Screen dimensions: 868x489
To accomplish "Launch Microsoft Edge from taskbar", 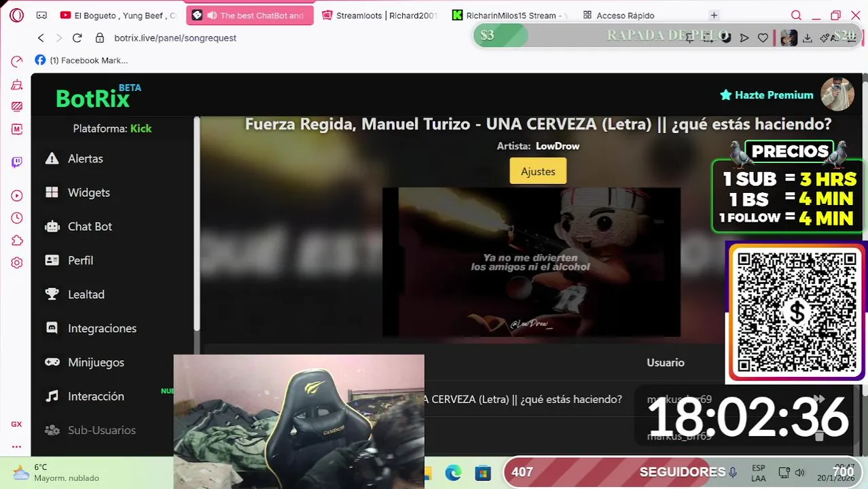I will click(453, 473).
